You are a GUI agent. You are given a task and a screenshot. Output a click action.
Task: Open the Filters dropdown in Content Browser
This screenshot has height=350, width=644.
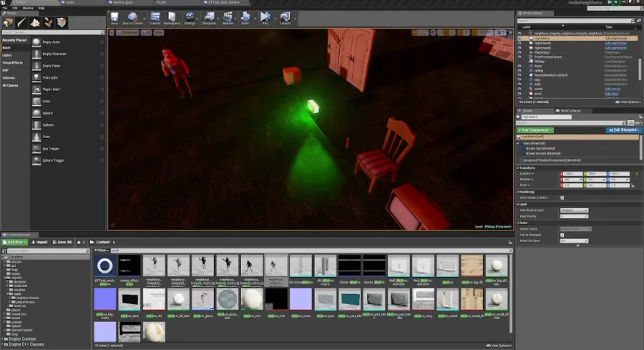tap(102, 251)
